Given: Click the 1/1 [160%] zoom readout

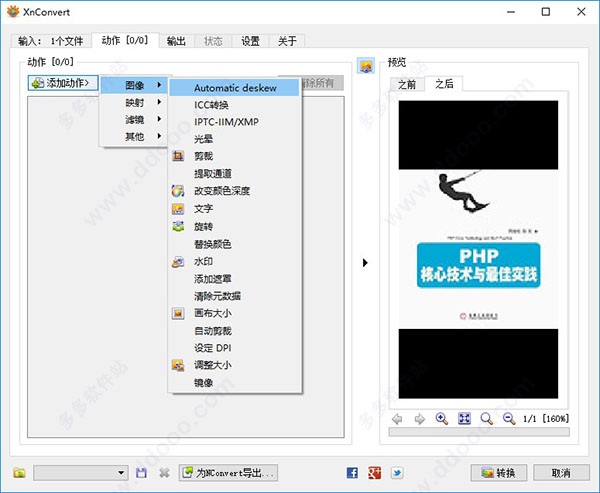Looking at the screenshot, I should [x=546, y=419].
